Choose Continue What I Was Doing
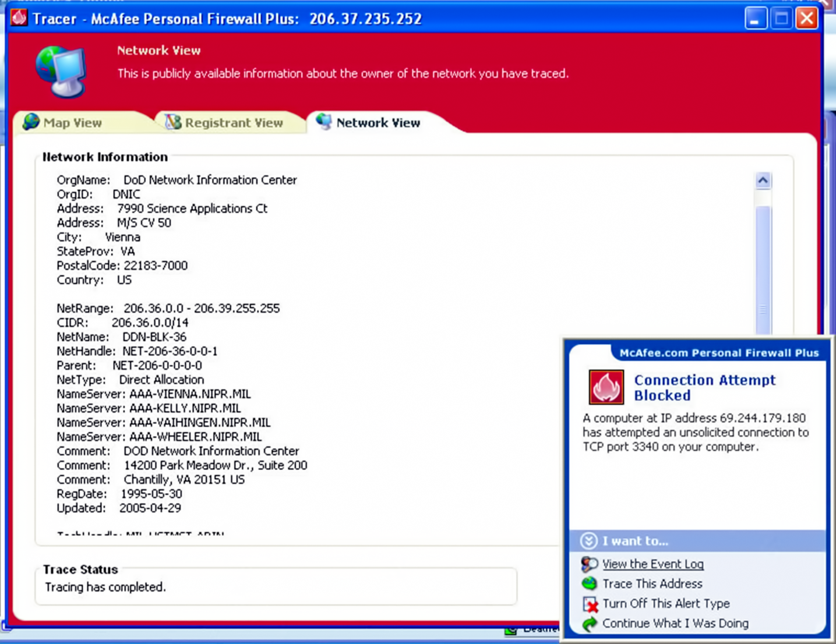 (675, 623)
